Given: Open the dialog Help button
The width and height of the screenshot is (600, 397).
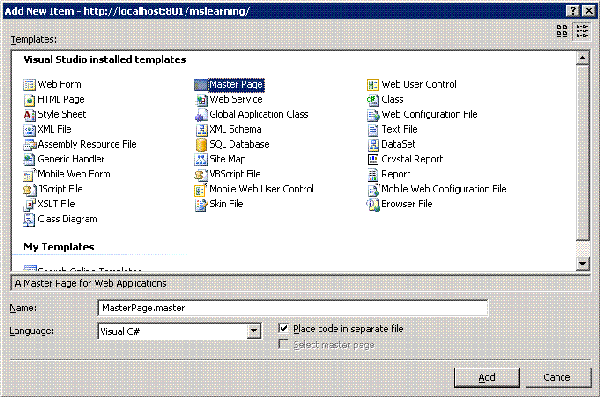Looking at the screenshot, I should 572,11.
